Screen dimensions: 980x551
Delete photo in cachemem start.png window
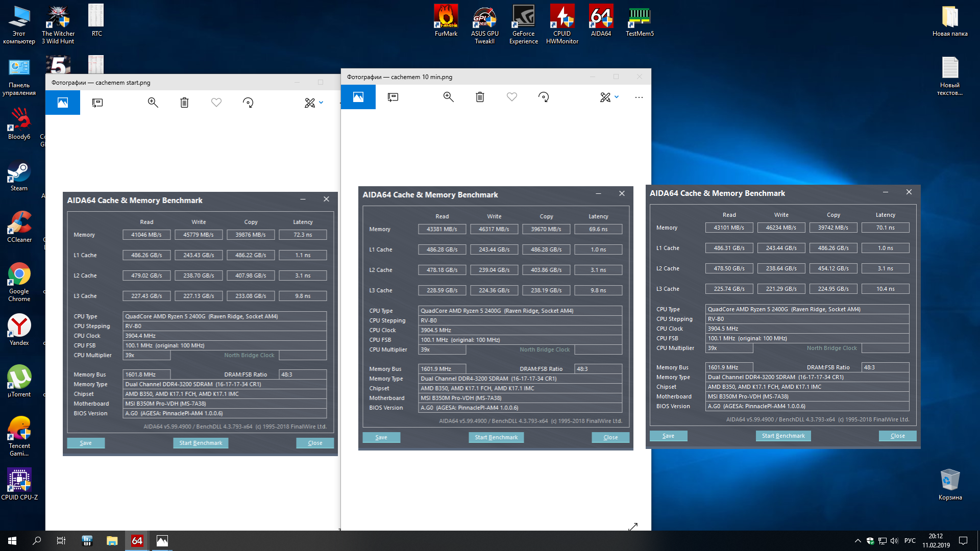pyautogui.click(x=184, y=103)
